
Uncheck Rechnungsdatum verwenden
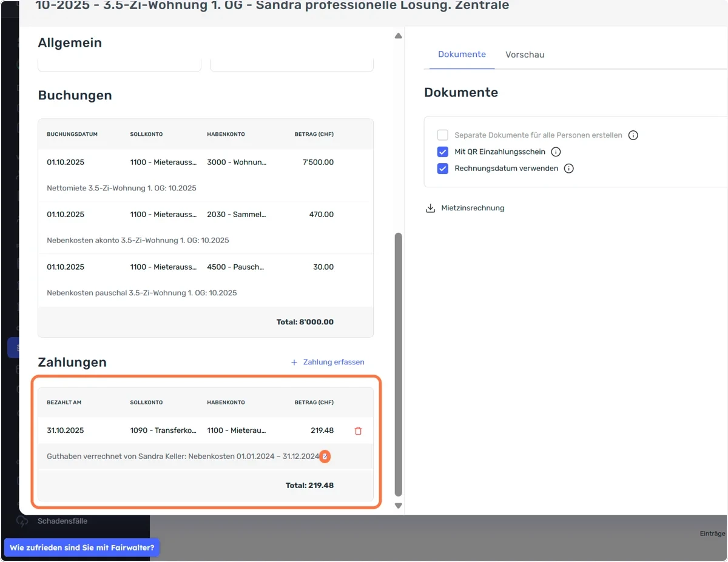point(443,169)
